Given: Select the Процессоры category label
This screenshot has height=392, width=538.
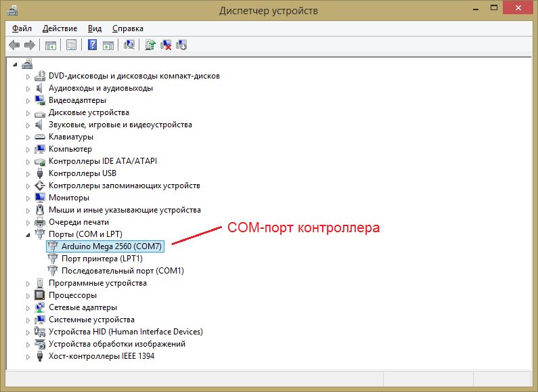Looking at the screenshot, I should pos(72,295).
